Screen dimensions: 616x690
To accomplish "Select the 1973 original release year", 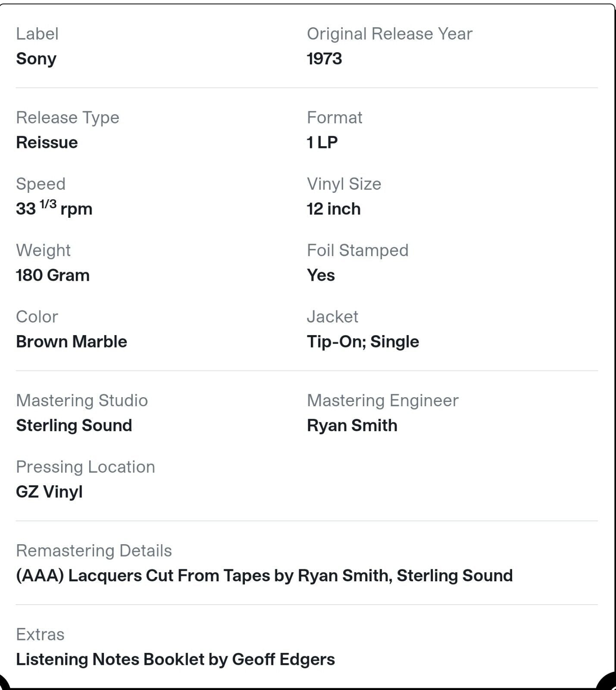I will pyautogui.click(x=324, y=59).
